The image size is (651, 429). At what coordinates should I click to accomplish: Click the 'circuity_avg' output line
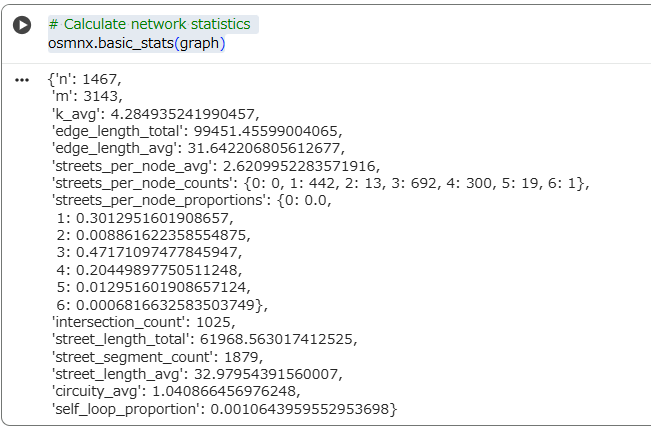click(176, 391)
